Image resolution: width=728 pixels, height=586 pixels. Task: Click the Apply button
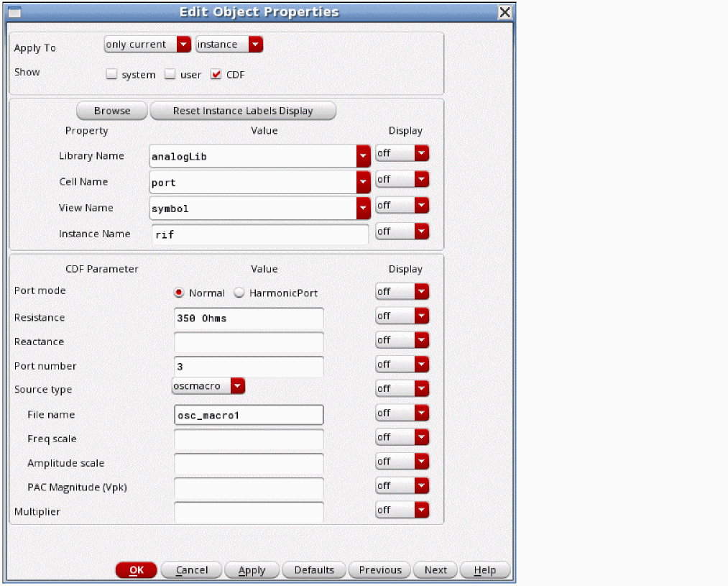tap(252, 570)
